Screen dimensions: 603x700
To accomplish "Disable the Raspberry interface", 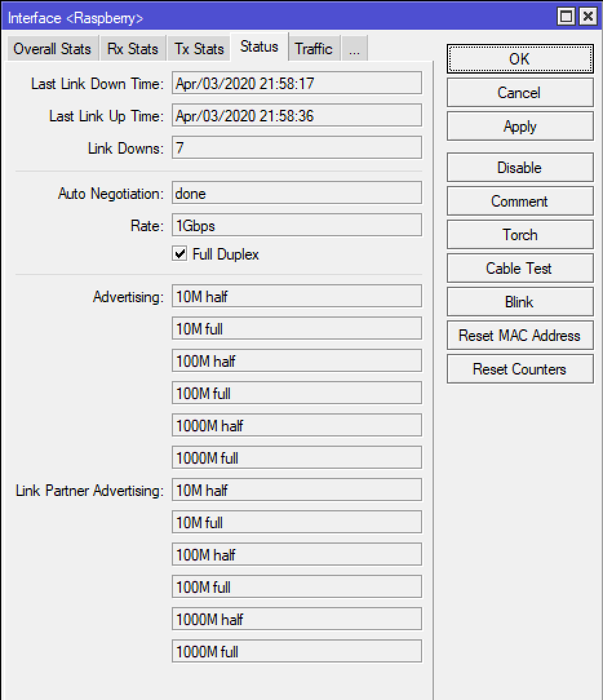I will pos(520,167).
